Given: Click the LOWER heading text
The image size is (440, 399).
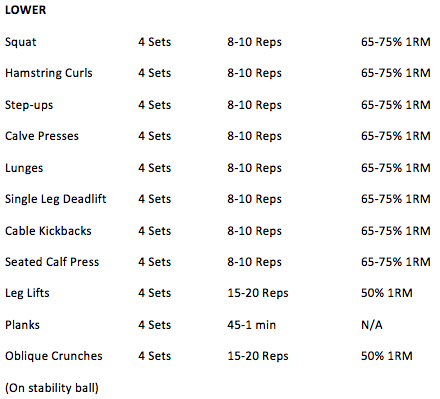Looking at the screenshot, I should [x=26, y=10].
